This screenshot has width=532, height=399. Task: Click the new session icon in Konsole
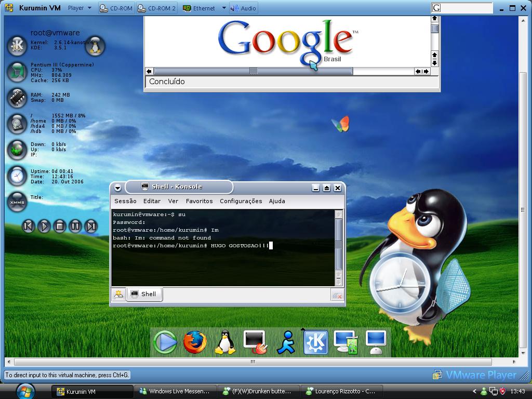[x=118, y=294]
